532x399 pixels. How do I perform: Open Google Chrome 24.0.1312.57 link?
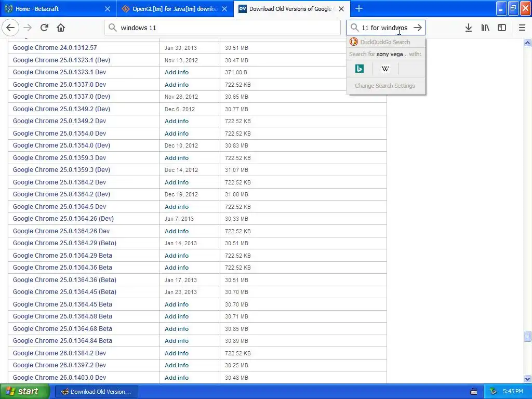[55, 48]
